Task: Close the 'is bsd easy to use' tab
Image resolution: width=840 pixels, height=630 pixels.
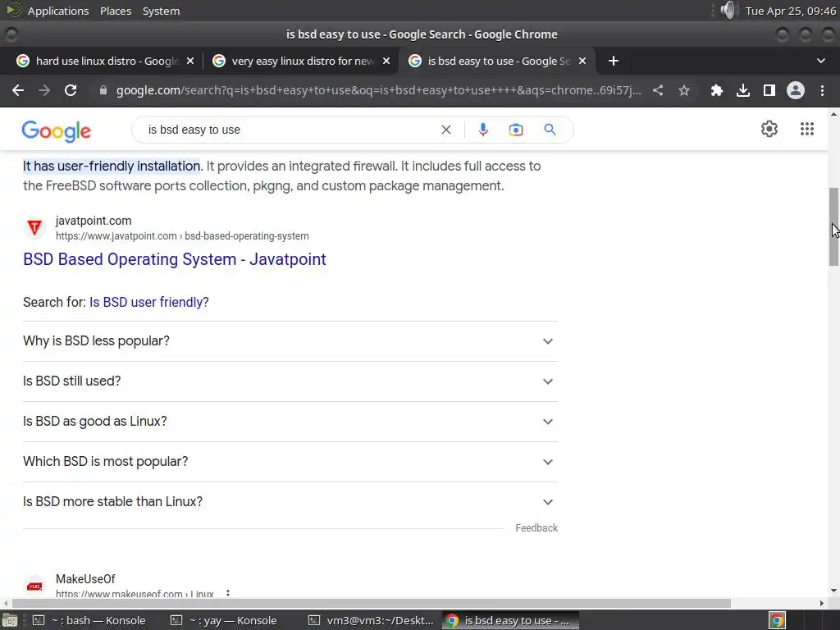Action: click(582, 61)
